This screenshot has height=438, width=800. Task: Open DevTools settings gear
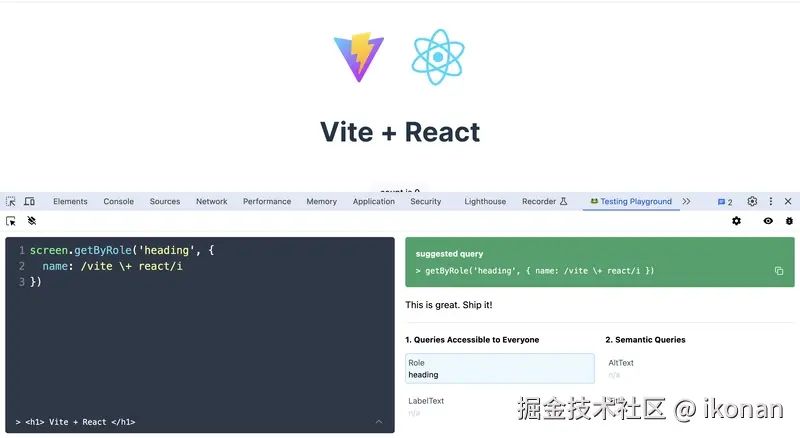tap(752, 202)
